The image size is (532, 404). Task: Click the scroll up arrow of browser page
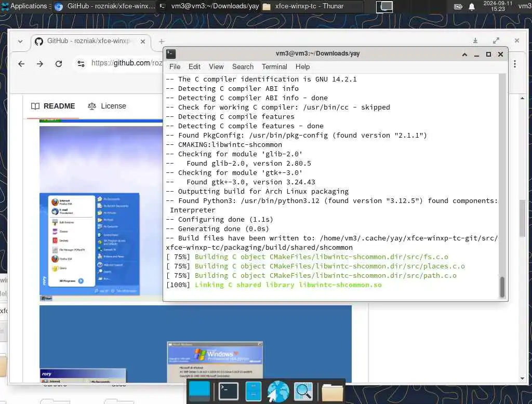click(522, 98)
